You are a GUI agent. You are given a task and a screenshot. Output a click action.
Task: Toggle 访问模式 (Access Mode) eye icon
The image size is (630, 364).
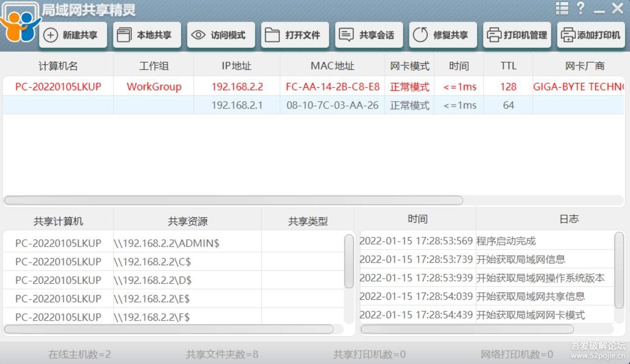[x=198, y=36]
